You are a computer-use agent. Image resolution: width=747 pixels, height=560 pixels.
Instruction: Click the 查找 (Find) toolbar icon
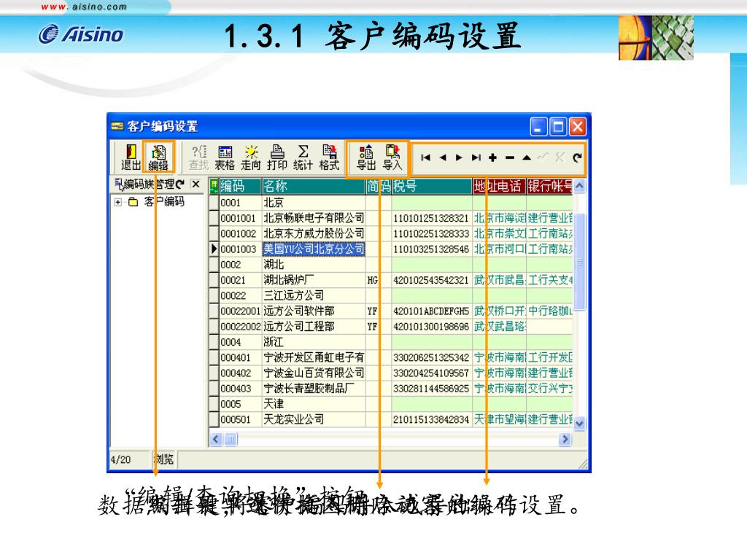(198, 157)
